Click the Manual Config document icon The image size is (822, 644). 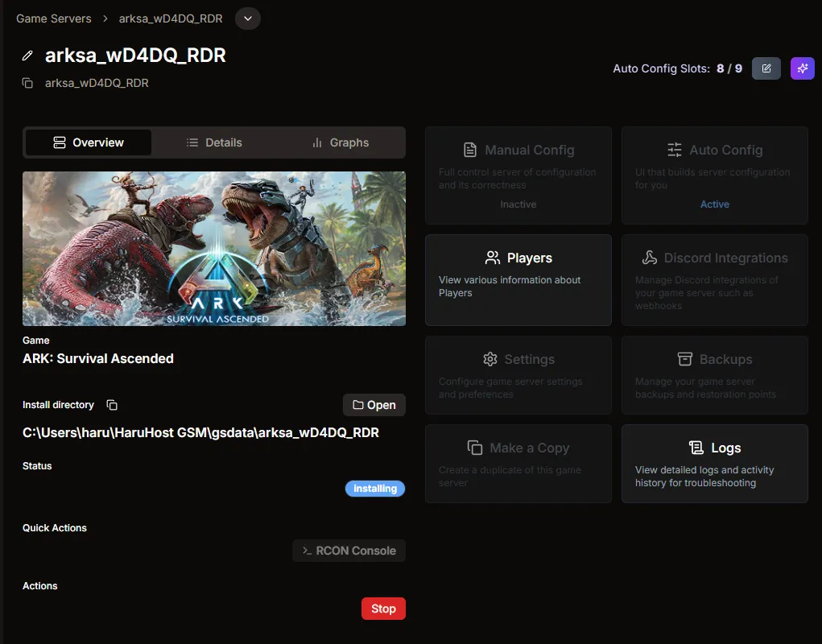click(469, 150)
